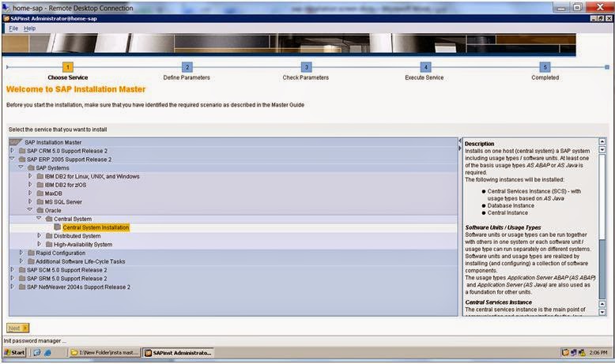Click the Welcome to SAP Installation Master heading

(x=76, y=89)
